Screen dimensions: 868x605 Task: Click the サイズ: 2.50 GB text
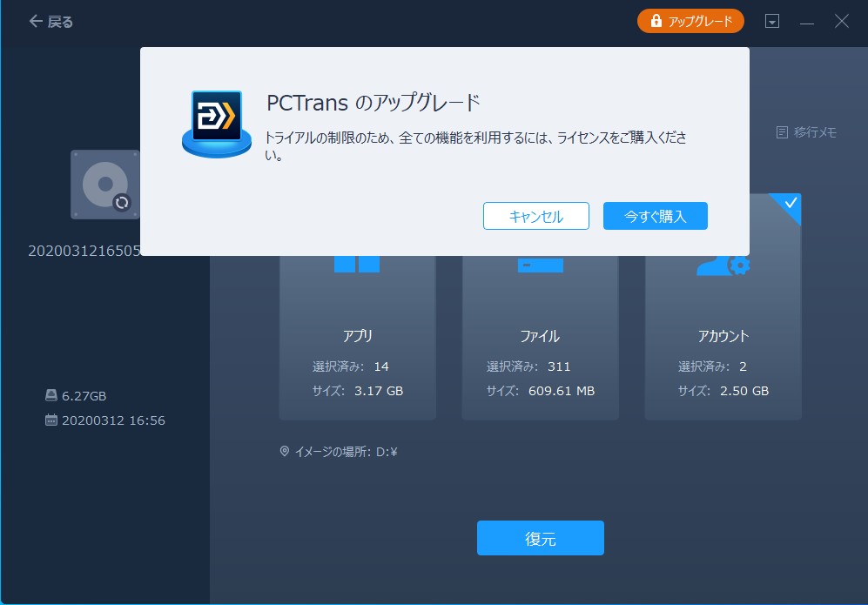(723, 391)
